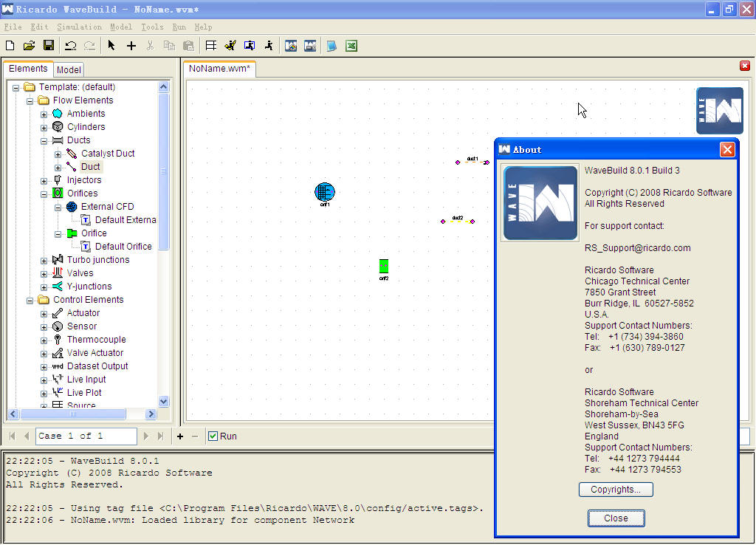The image size is (756, 545).
Task: Click the running man toolbar icon
Action: [x=269, y=45]
